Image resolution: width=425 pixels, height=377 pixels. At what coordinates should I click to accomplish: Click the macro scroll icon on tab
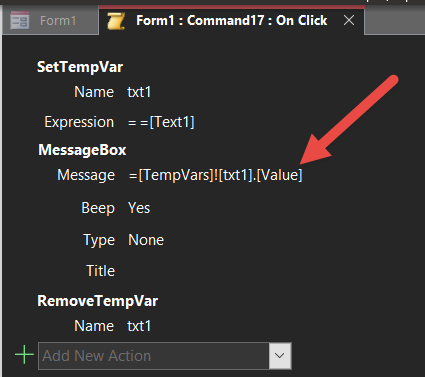coord(116,21)
